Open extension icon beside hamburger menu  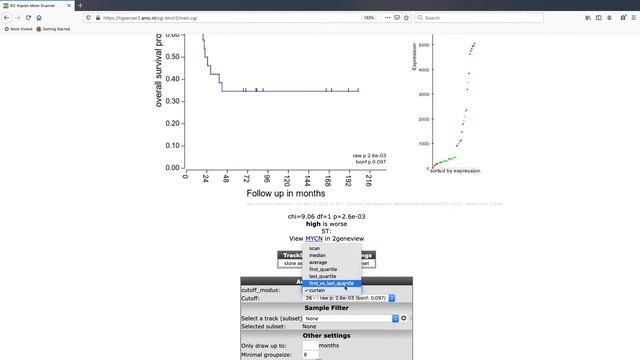623,18
